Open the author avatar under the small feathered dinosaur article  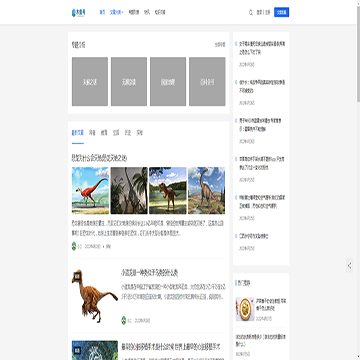[124, 321]
